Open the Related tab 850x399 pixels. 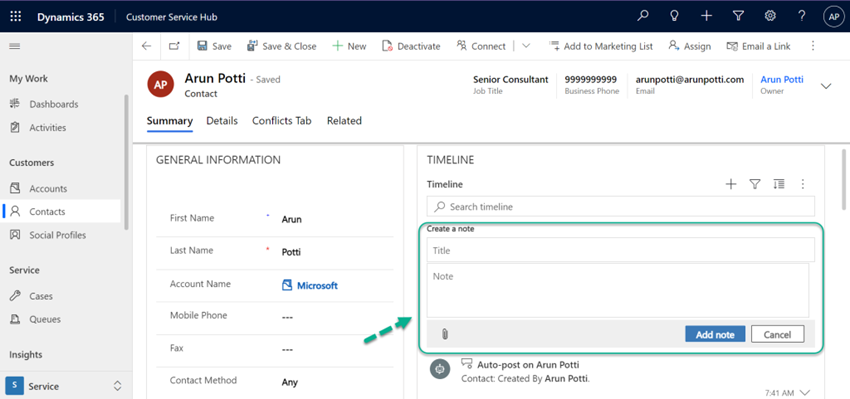(x=344, y=121)
